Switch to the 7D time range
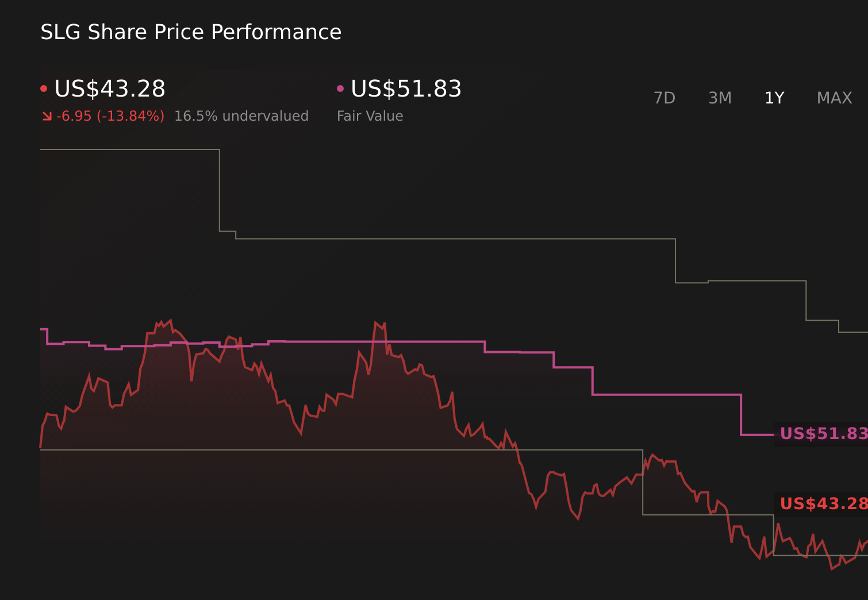The image size is (868, 600). pos(665,98)
